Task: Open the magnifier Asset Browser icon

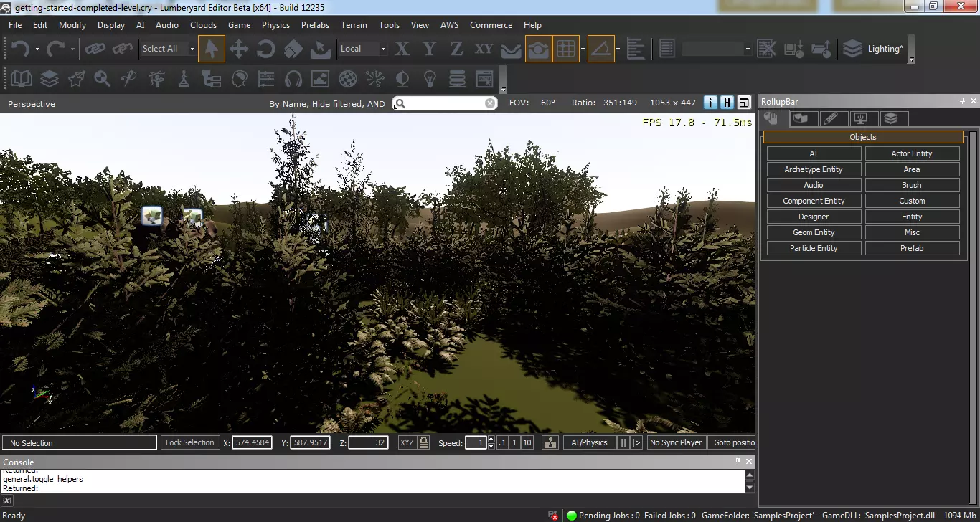Action: coord(102,78)
